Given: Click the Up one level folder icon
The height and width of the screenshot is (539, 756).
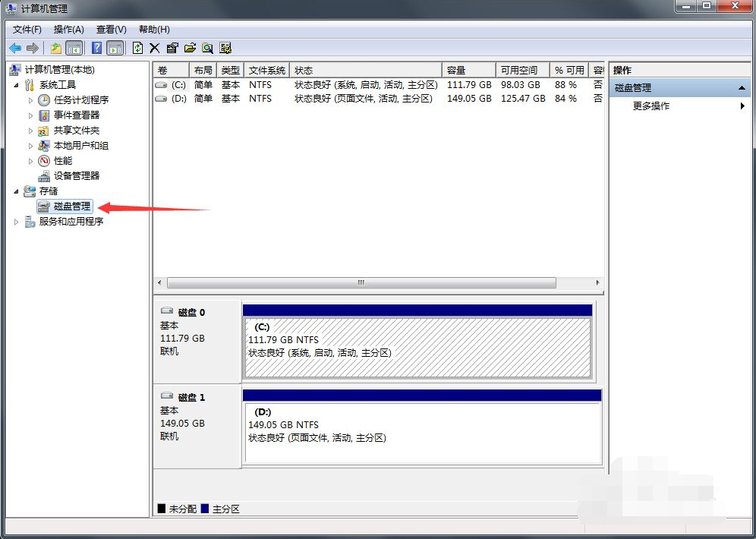Looking at the screenshot, I should (x=56, y=48).
